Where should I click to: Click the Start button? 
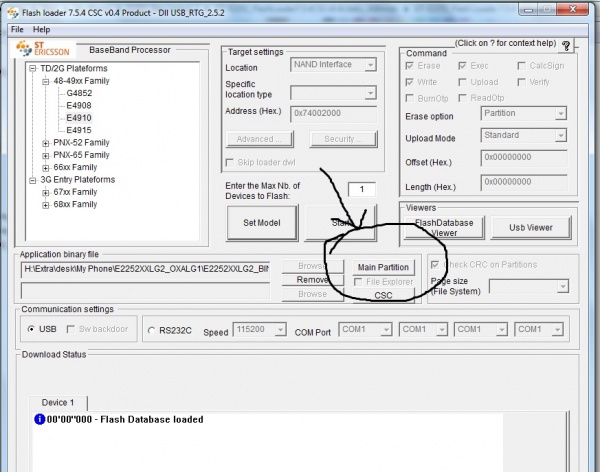340,223
